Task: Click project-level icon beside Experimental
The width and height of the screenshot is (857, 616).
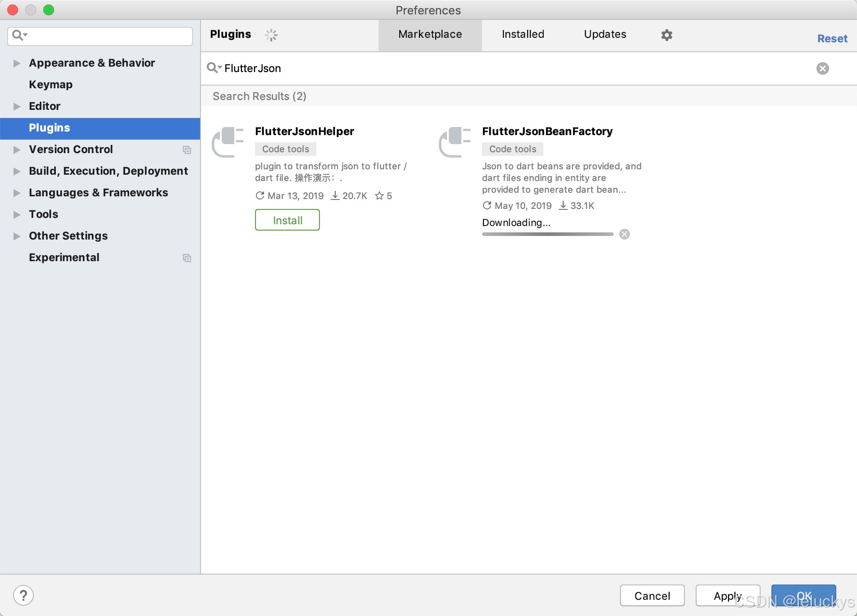Action: tap(187, 258)
